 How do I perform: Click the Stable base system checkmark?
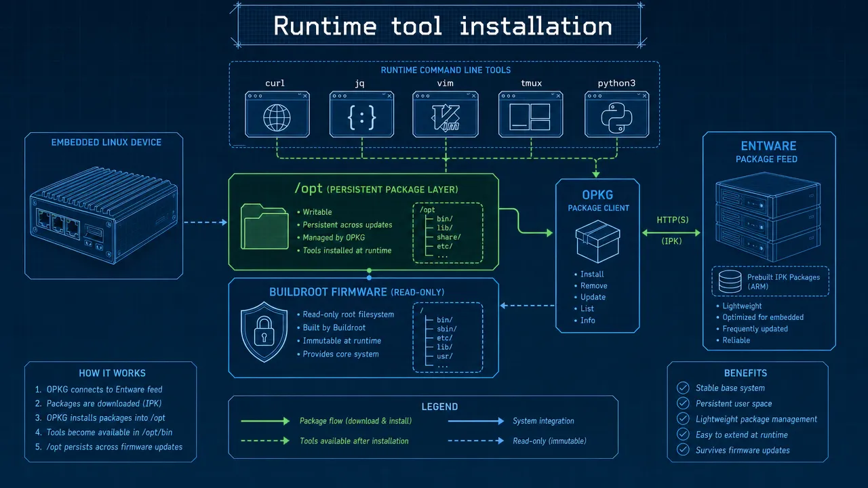click(x=683, y=388)
